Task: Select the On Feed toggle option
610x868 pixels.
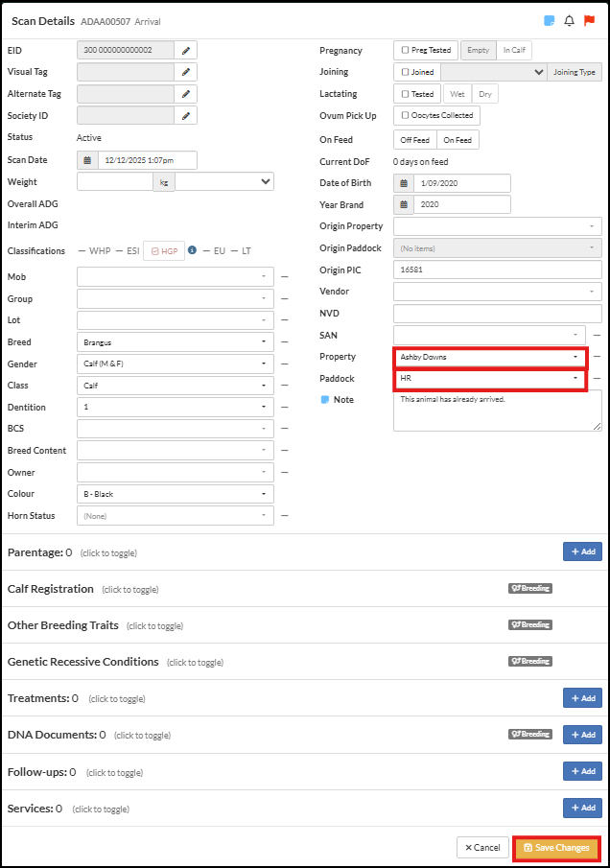Action: [457, 140]
